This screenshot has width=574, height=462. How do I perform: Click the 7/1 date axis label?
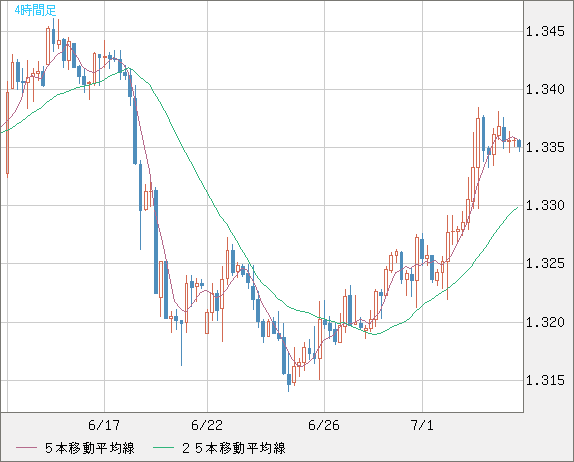tap(422, 425)
